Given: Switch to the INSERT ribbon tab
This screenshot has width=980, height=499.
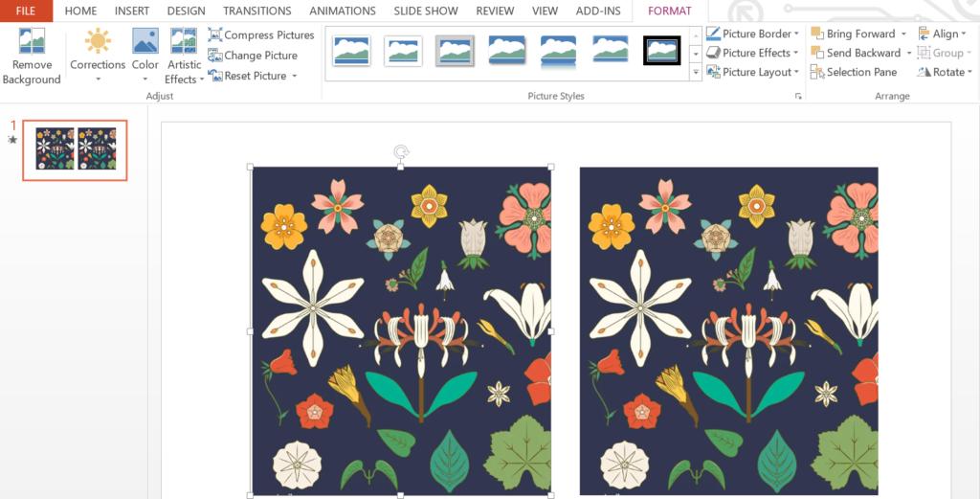Looking at the screenshot, I should click(132, 11).
